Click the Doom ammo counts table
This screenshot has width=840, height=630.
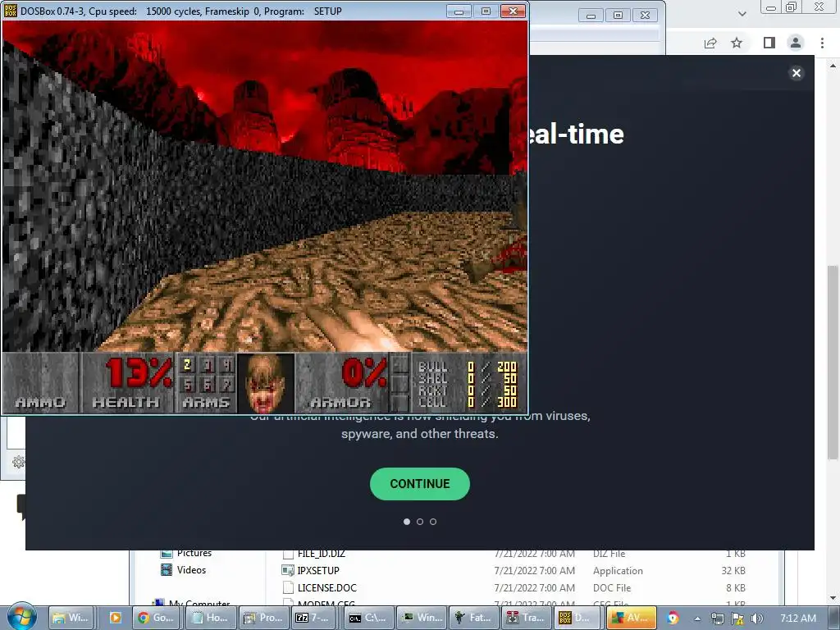(x=468, y=384)
